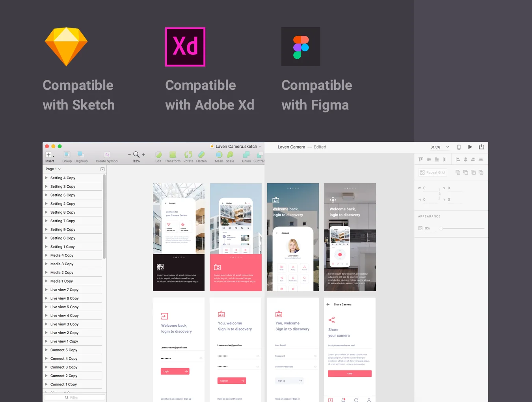Click the H height field in XD
This screenshot has height=402, width=532.
(430, 200)
